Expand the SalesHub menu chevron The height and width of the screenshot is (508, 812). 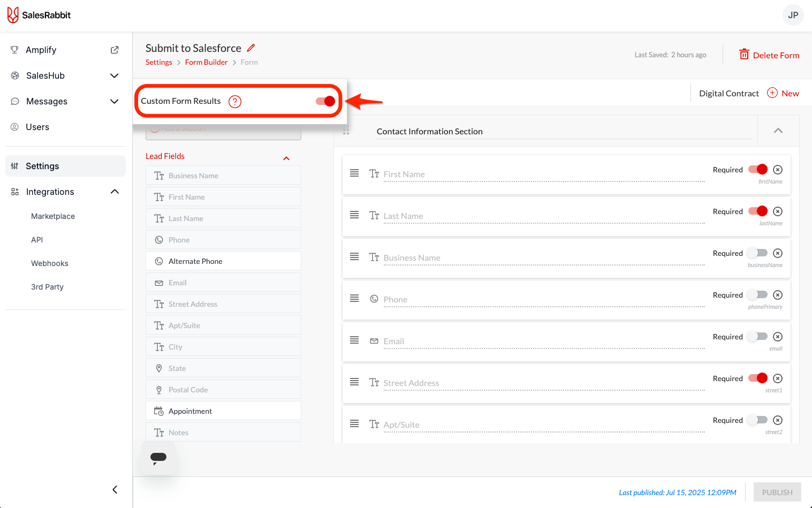pyautogui.click(x=114, y=75)
